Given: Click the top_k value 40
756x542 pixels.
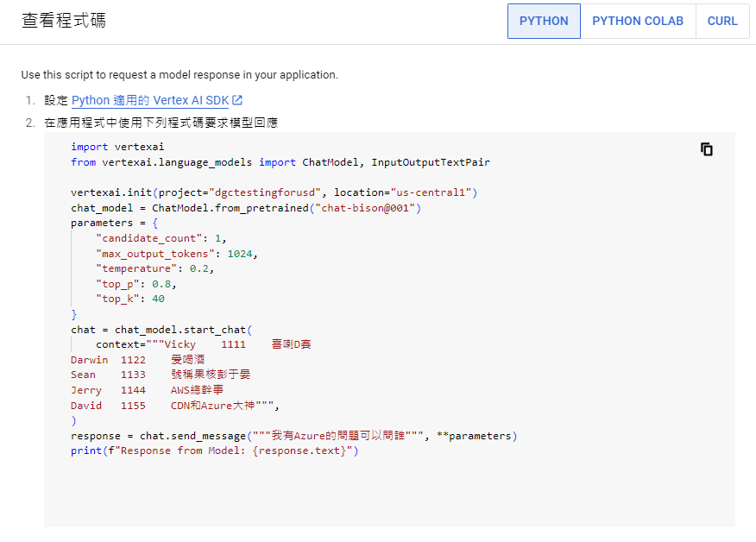Looking at the screenshot, I should coord(158,299).
